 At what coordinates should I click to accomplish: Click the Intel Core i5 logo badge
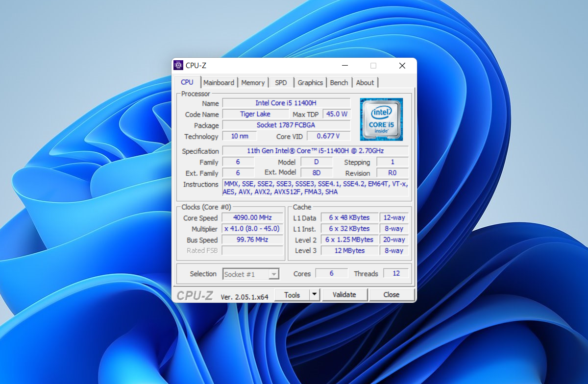[381, 120]
